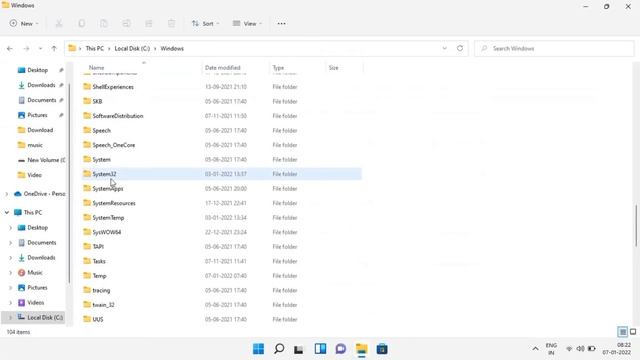Select the Temp folder row
The height and width of the screenshot is (360, 640).
coord(222,276)
